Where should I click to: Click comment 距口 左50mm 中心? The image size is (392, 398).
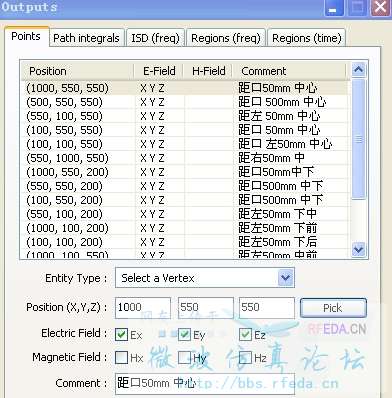click(x=285, y=144)
